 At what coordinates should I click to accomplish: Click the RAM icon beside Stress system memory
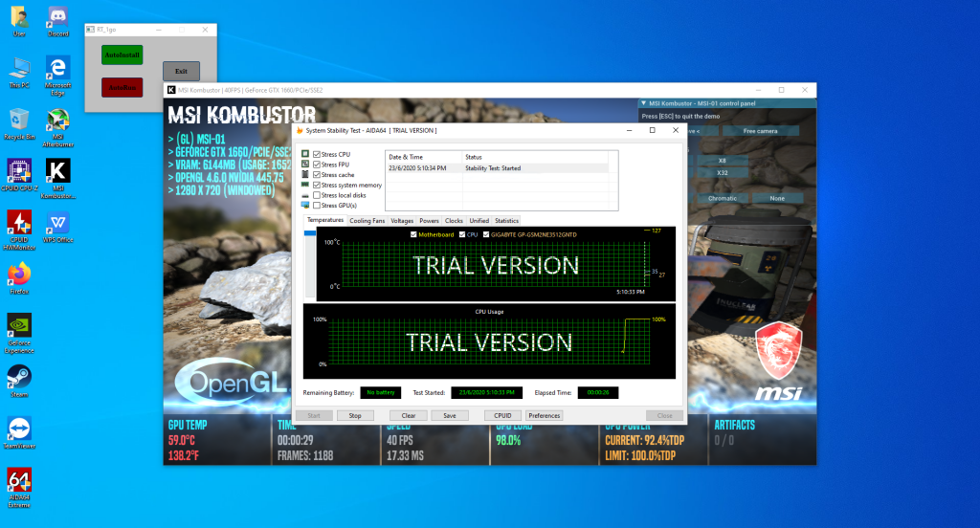point(305,185)
